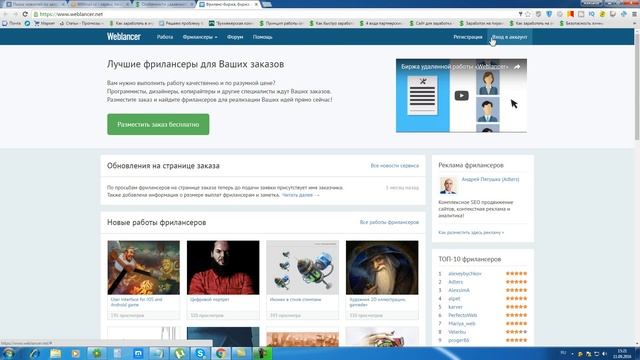This screenshot has height=360, width=640.
Task: Launch Internet Explorer from taskbar
Action: pyautogui.click(x=34, y=353)
